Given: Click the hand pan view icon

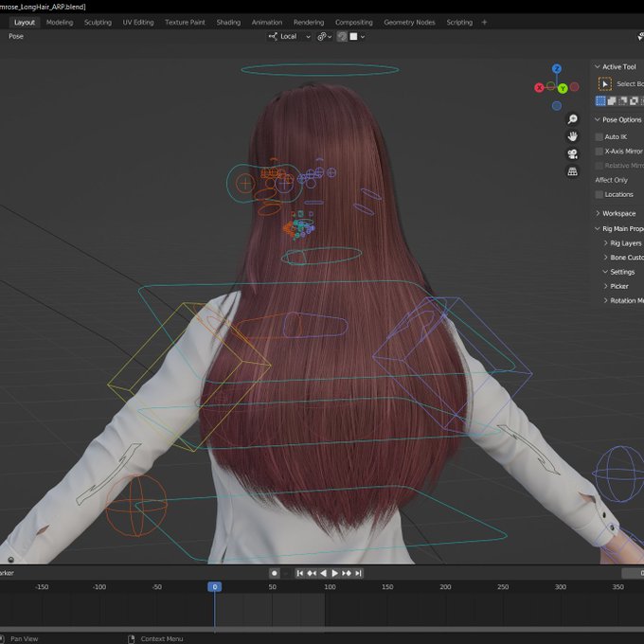Looking at the screenshot, I should point(573,136).
